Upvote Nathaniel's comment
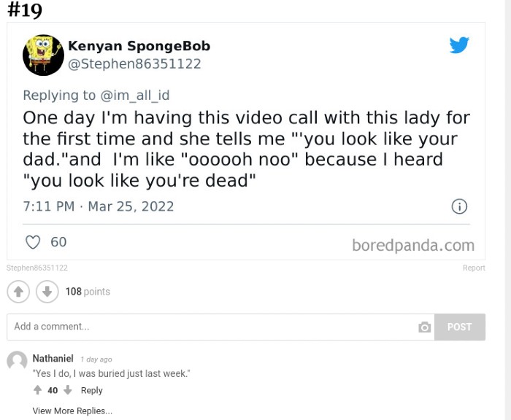The image size is (511, 420). point(38,390)
